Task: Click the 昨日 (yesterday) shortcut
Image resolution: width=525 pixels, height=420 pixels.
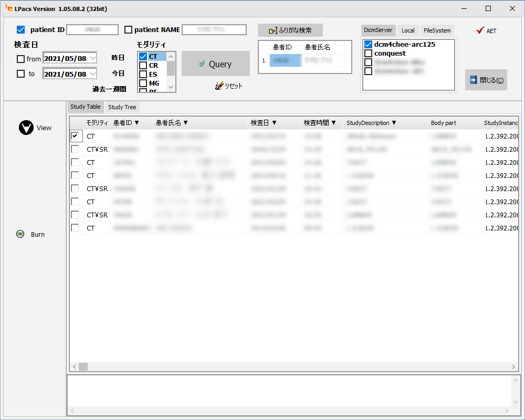Action: click(118, 58)
